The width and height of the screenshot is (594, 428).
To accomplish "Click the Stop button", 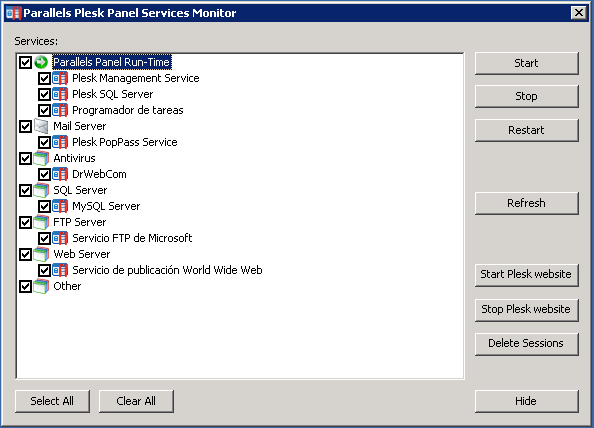I will pyautogui.click(x=527, y=97).
